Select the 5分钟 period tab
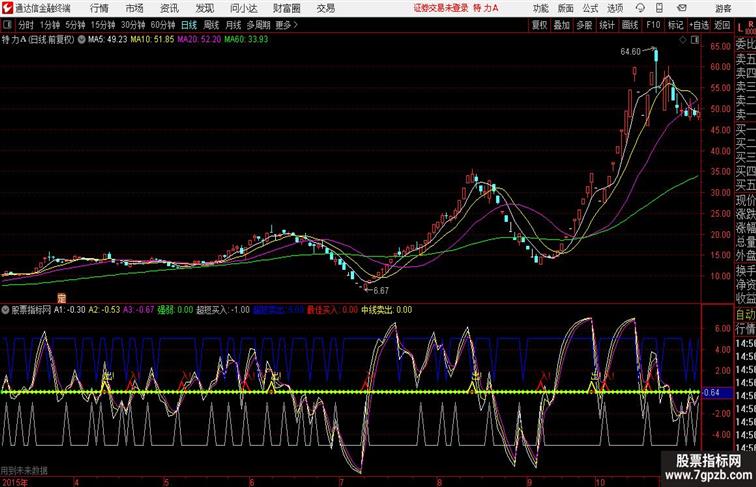 pos(75,25)
